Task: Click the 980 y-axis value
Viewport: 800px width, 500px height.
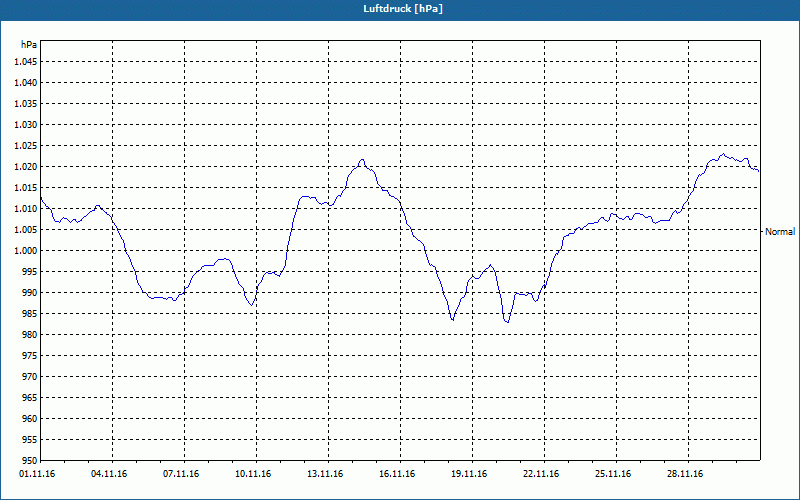Action: click(x=30, y=335)
